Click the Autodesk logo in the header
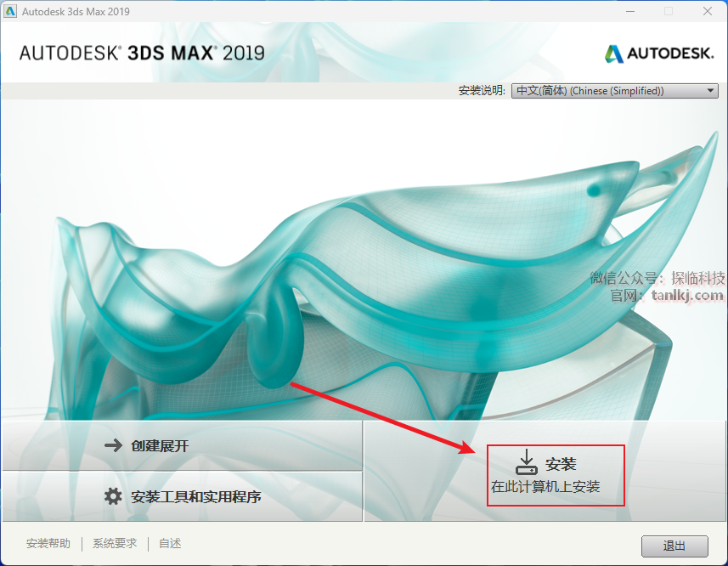Viewport: 728px width, 566px height. [x=659, y=54]
